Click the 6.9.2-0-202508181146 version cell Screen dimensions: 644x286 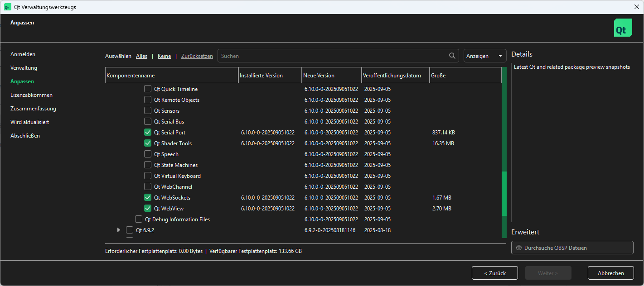tap(330, 230)
